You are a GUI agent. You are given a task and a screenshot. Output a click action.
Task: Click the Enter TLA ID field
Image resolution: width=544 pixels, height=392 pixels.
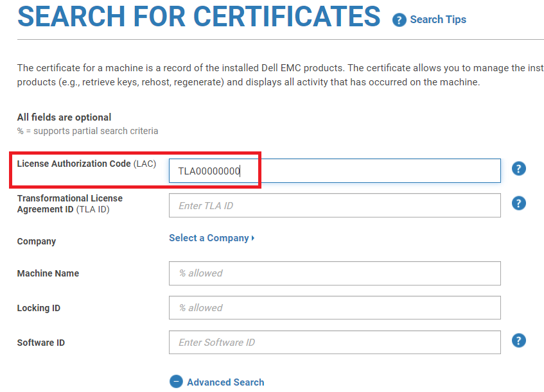point(334,205)
